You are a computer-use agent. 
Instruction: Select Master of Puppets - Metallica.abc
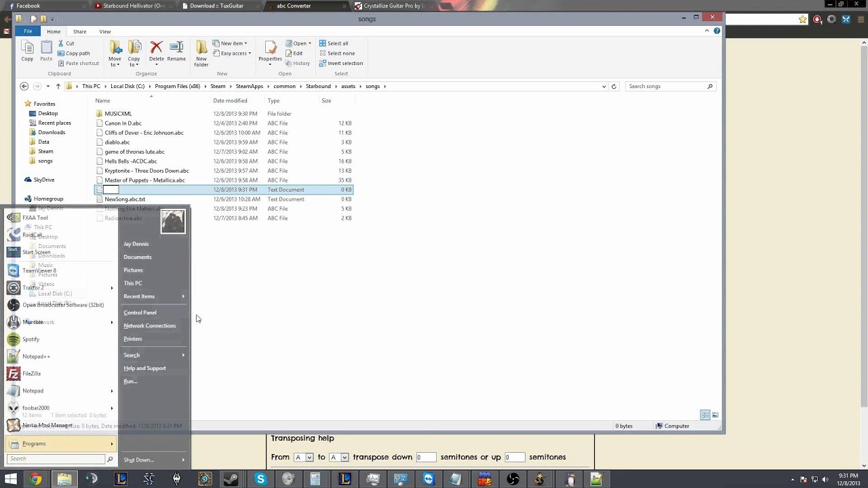tap(144, 180)
